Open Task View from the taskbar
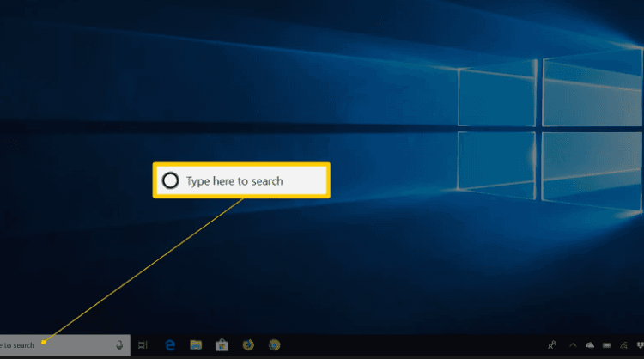644x359 pixels. (143, 345)
